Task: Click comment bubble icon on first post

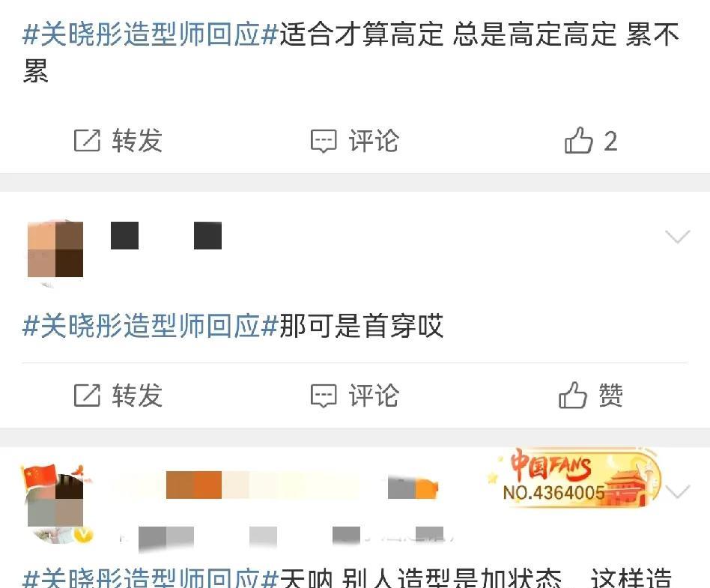Action: tap(324, 141)
